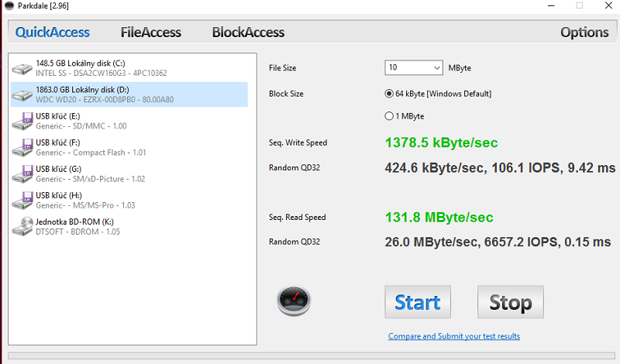
Task: Open the Options menu
Action: coord(584,33)
